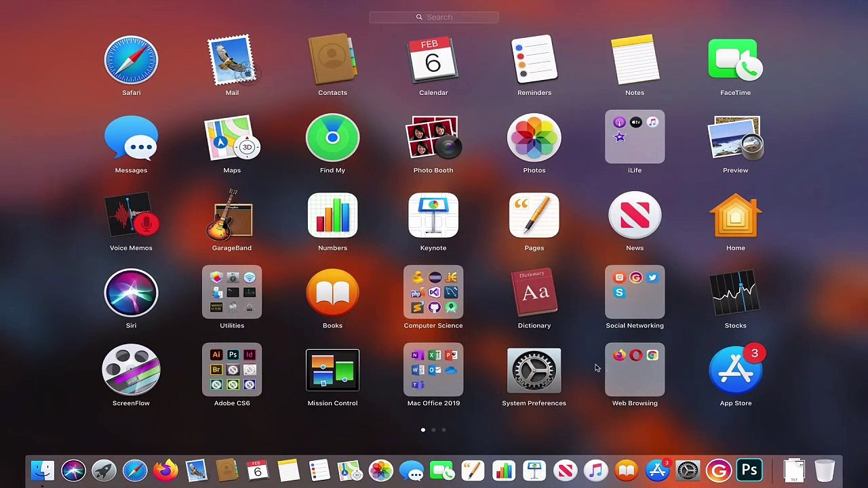868x488 pixels.
Task: Open App Store from the Dock
Action: [x=657, y=470]
